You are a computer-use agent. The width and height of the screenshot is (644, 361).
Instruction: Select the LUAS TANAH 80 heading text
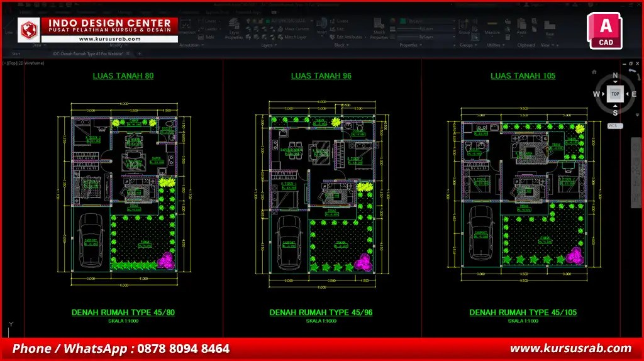[123, 75]
